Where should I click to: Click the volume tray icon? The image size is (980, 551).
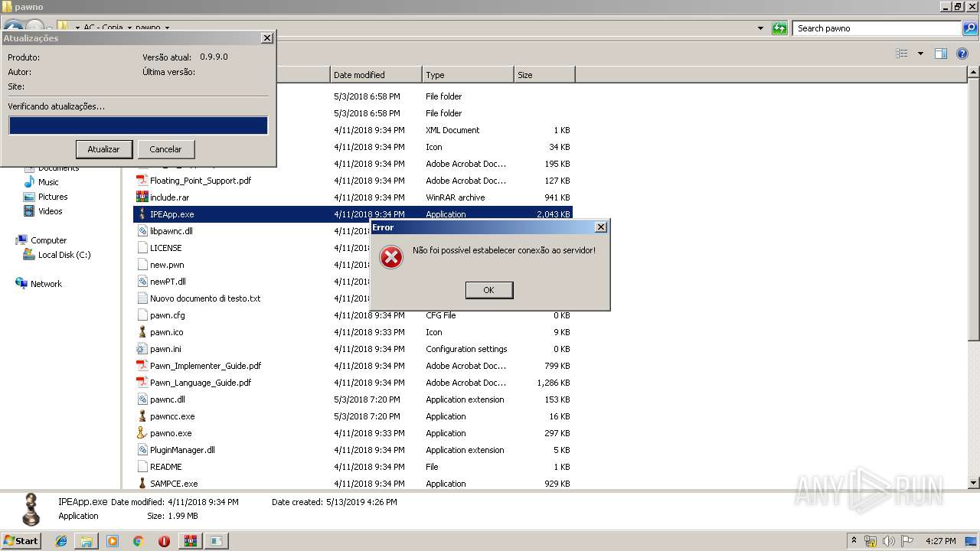(x=889, y=541)
